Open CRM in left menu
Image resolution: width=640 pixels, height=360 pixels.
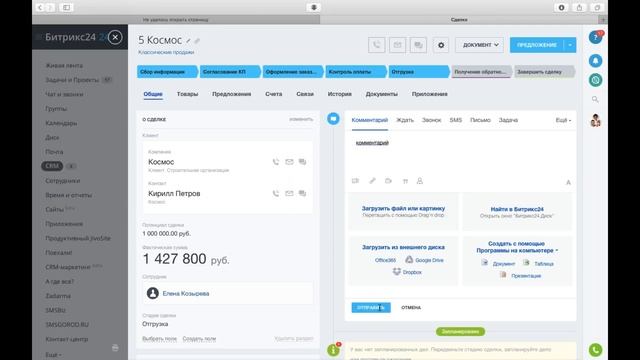tap(52, 166)
